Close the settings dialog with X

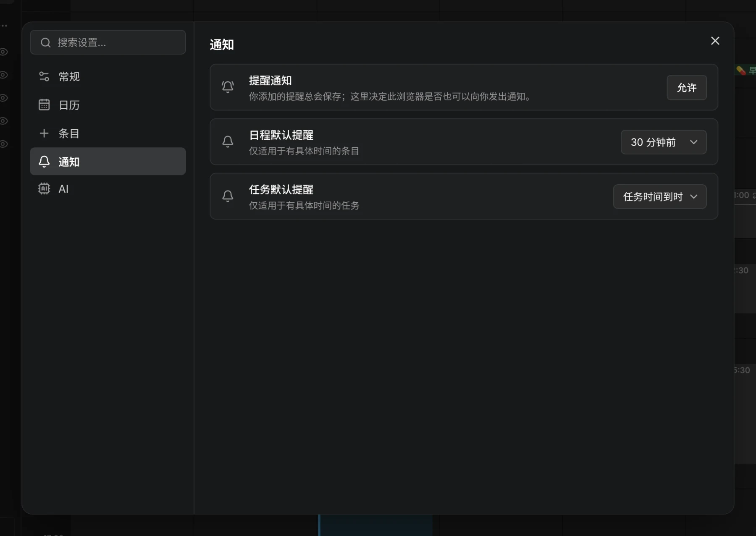[715, 41]
